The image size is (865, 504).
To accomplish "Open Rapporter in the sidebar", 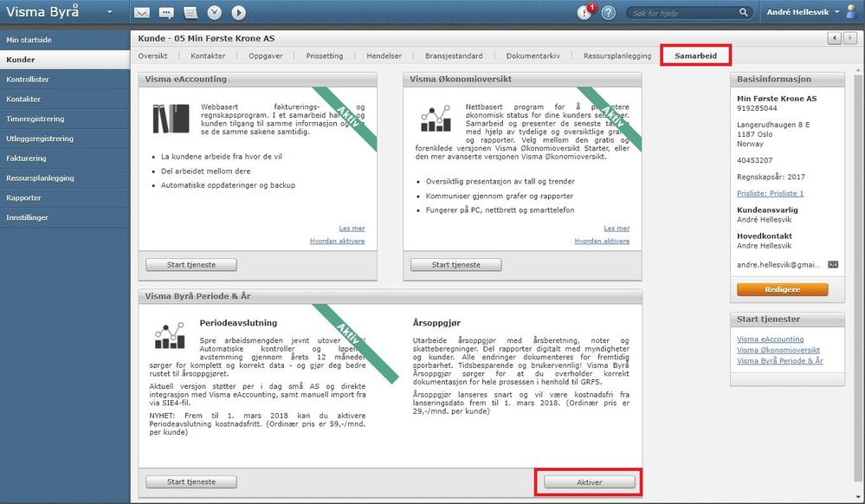I will click(65, 197).
